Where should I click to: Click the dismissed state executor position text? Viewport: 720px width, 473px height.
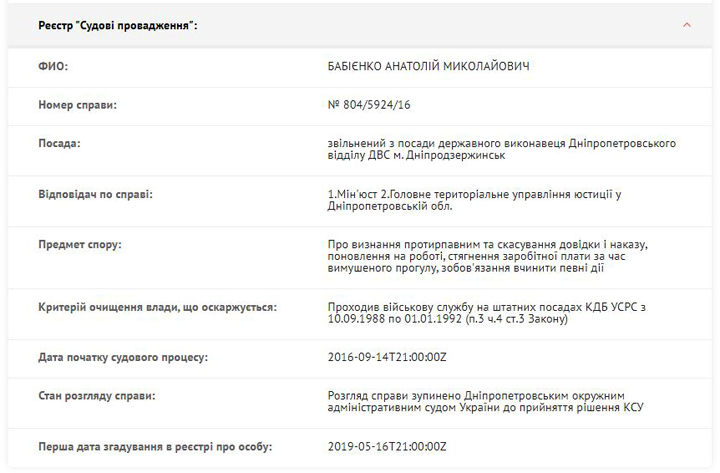501,150
